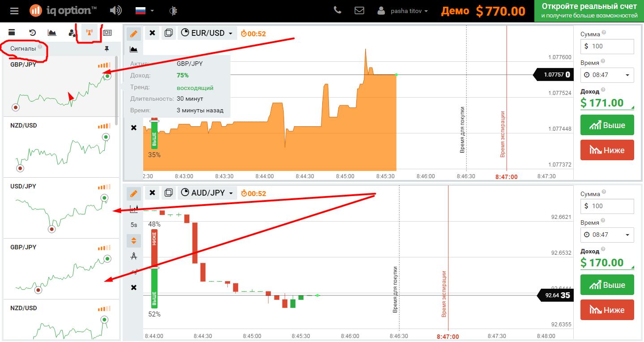Viewport: 644px width, 342px height.
Task: Toggle the brightness theme icon in header
Action: [173, 10]
